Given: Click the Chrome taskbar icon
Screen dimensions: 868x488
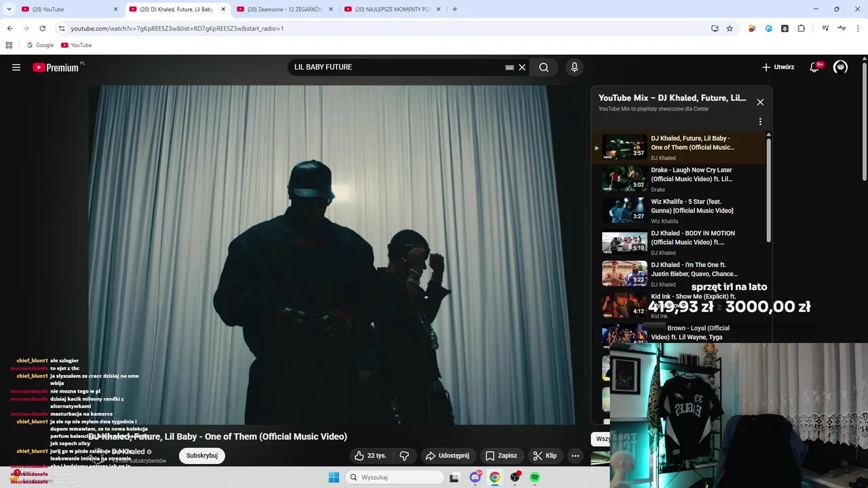Looking at the screenshot, I should 495,477.
